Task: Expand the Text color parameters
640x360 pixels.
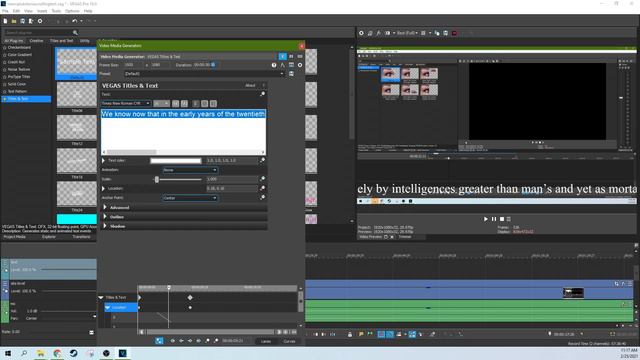Action: (x=104, y=160)
